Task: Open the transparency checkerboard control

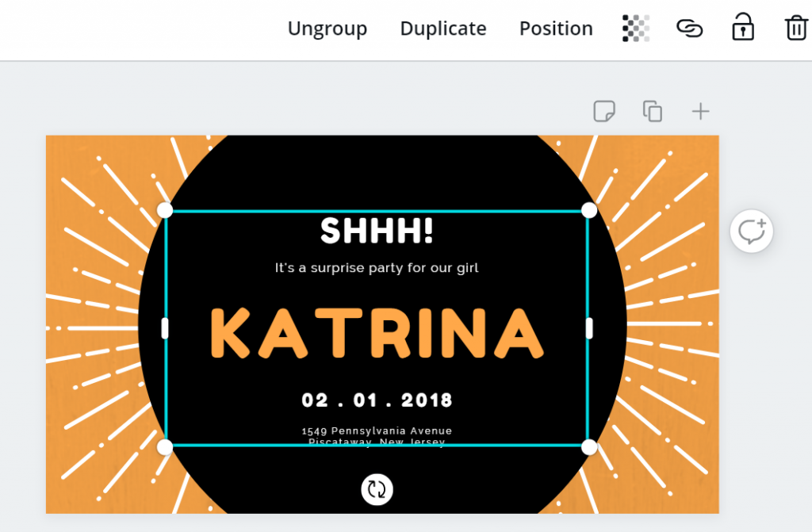Action: [x=636, y=28]
